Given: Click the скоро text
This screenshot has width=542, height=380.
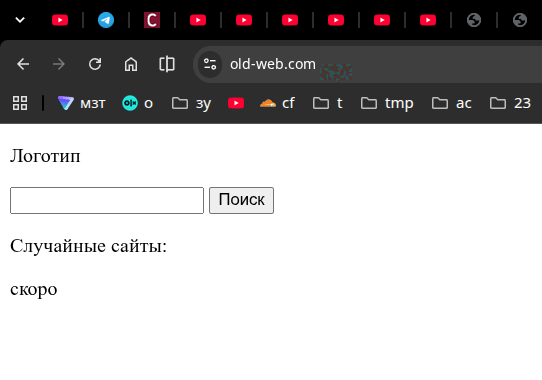Looking at the screenshot, I should [x=34, y=289].
